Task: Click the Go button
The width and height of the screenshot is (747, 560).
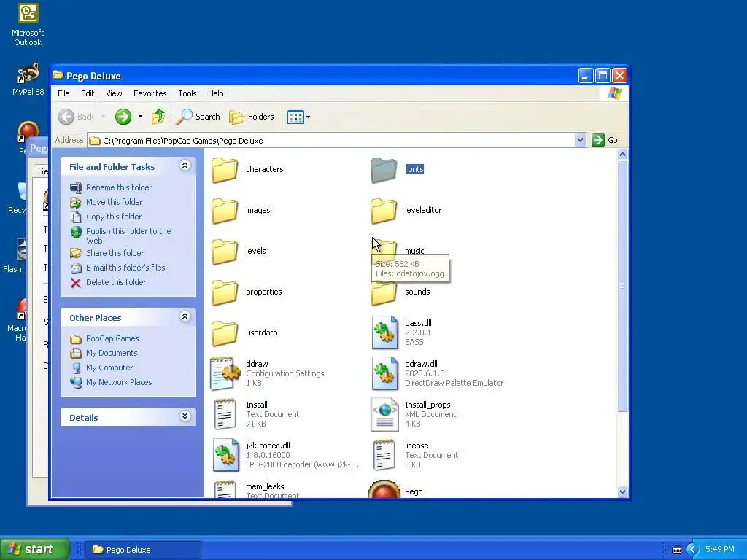Action: 605,140
